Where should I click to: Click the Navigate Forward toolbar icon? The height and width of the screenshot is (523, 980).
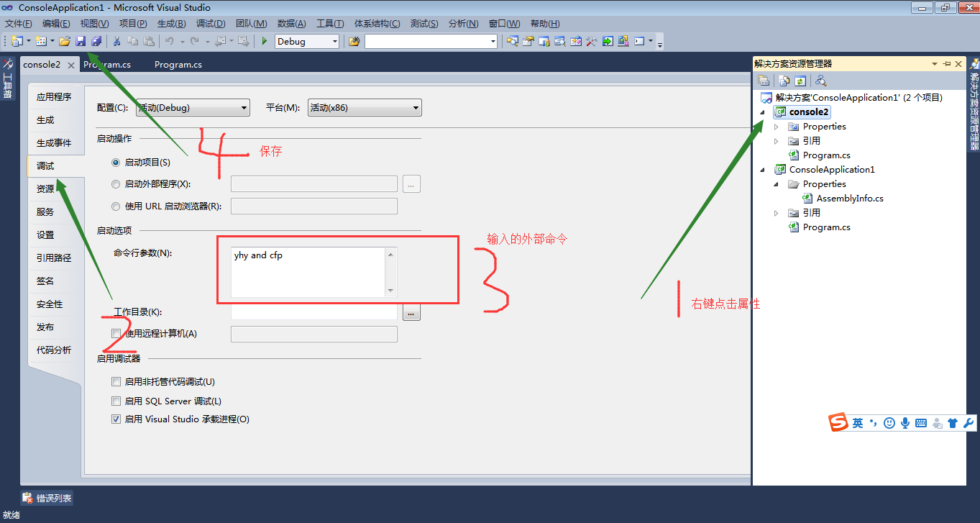pyautogui.click(x=244, y=42)
